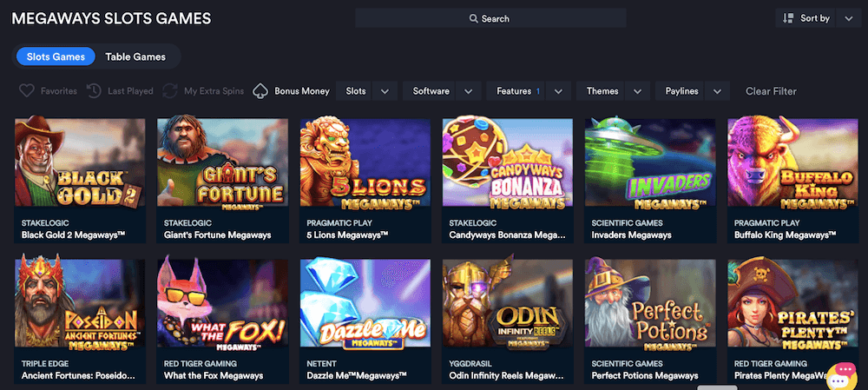Click the 'What the Fox Megaways' title text
868x390 pixels.
(x=214, y=375)
